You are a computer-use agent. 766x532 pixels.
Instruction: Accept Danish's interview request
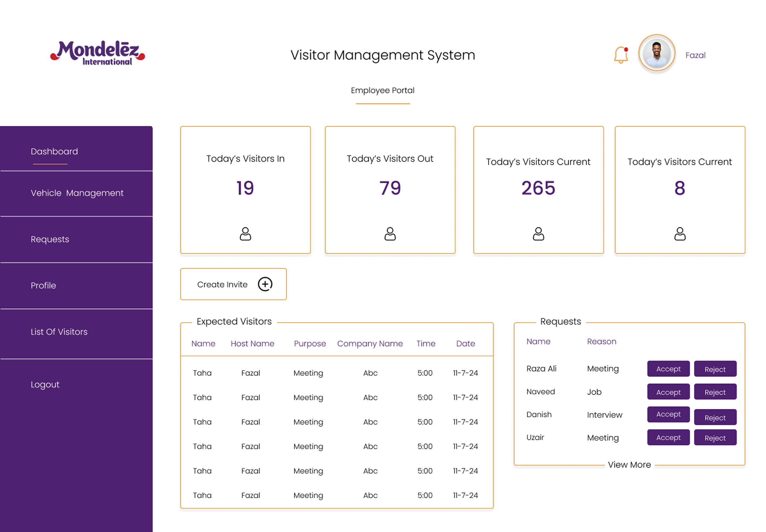[668, 414]
